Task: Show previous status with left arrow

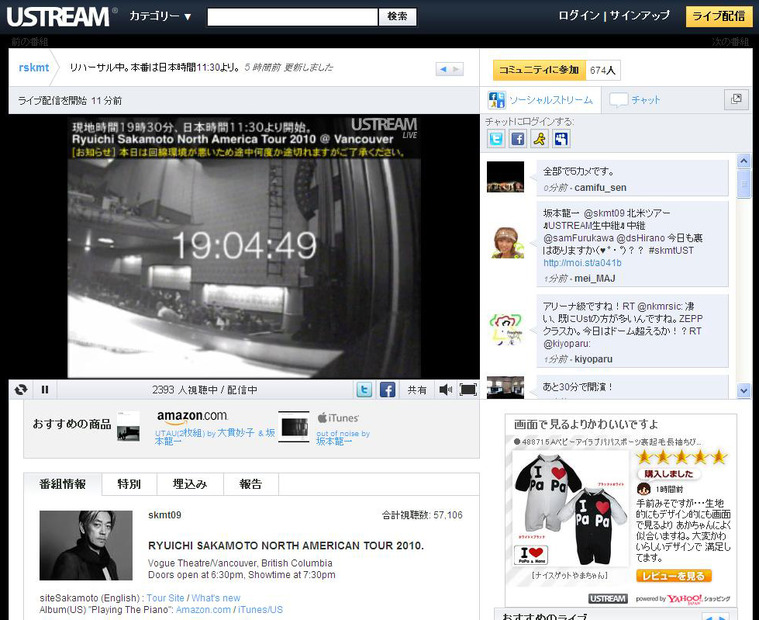Action: pyautogui.click(x=442, y=69)
